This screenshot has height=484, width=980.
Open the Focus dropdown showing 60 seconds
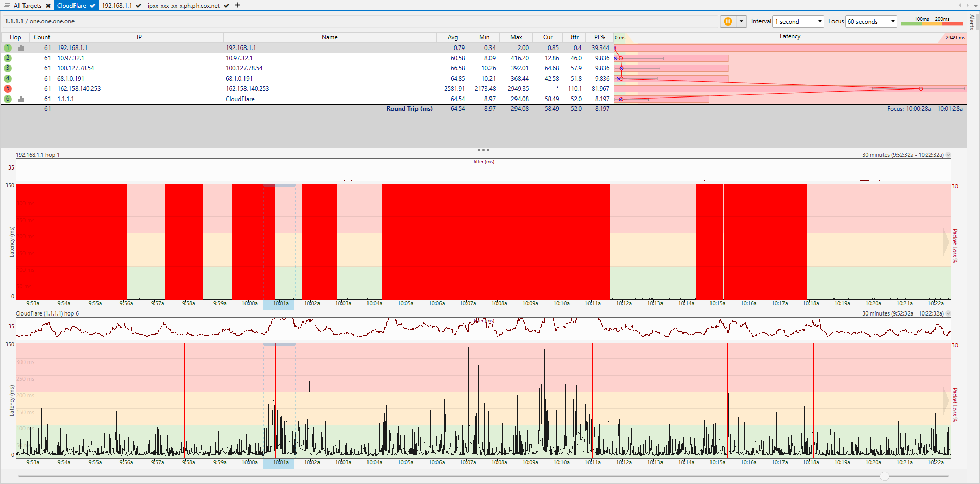[871, 21]
